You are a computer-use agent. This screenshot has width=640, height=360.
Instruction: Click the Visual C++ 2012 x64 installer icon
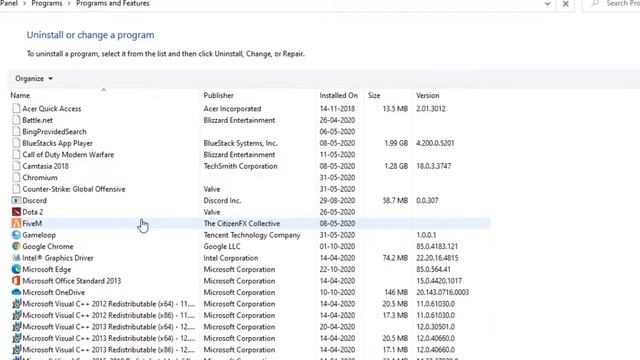tap(16, 304)
